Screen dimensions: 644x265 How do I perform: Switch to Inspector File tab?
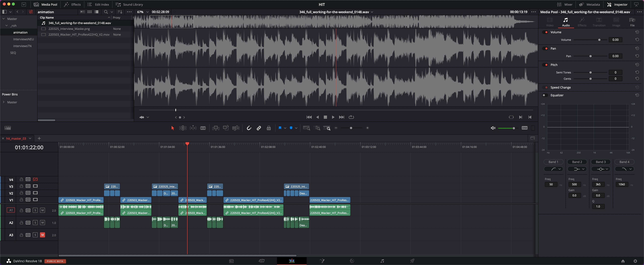(632, 22)
